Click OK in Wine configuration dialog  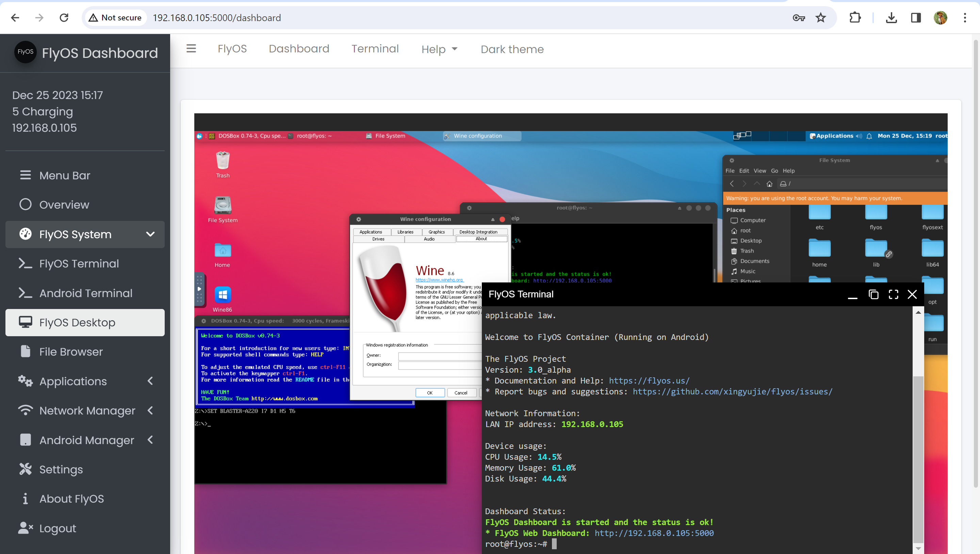tap(429, 393)
